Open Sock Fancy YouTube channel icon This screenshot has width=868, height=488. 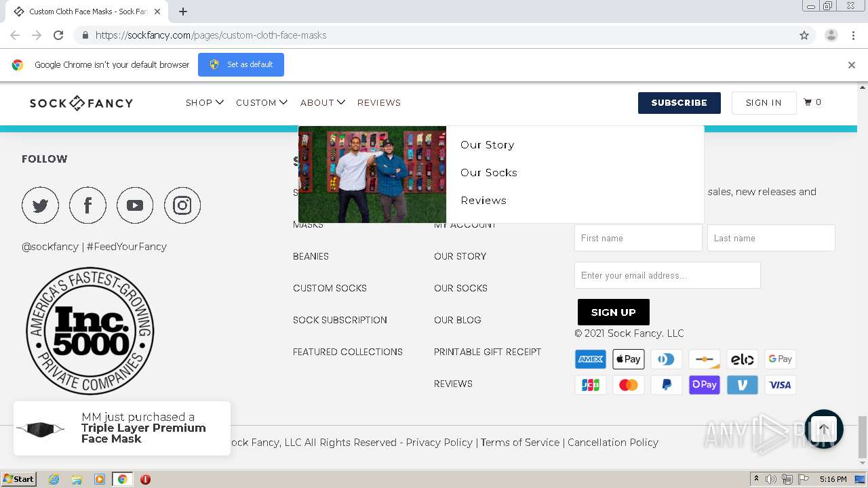135,205
